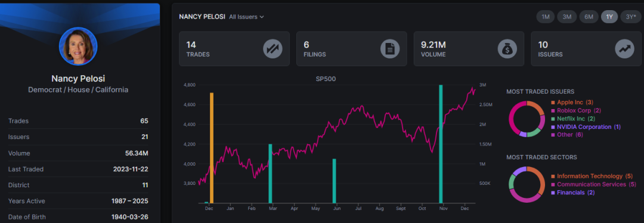Switch to the 3M time range
Viewport: 644px width, 223px height.
click(x=567, y=17)
